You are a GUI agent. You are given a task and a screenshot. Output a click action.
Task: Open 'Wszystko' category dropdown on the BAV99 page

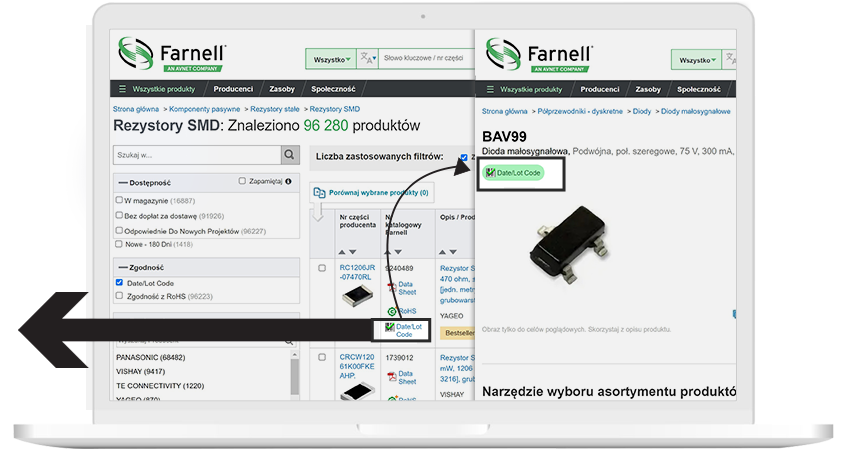697,60
